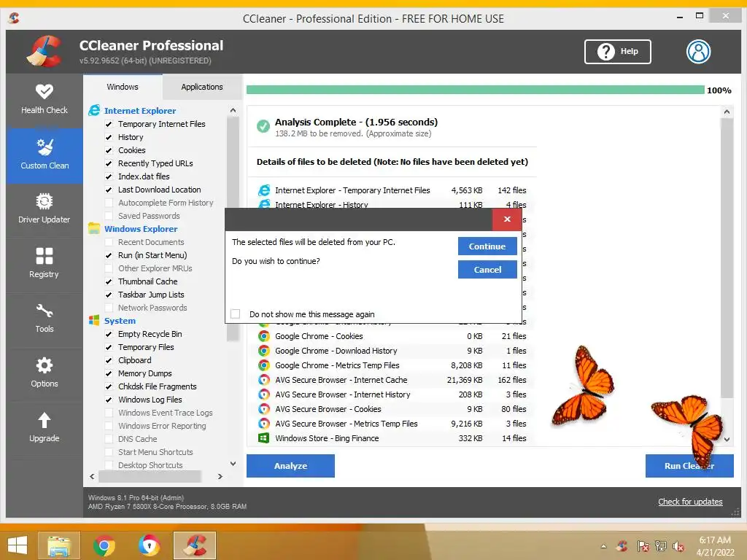The width and height of the screenshot is (747, 560).
Task: Click right arrow of horizontal scrollbar
Action: [x=220, y=476]
